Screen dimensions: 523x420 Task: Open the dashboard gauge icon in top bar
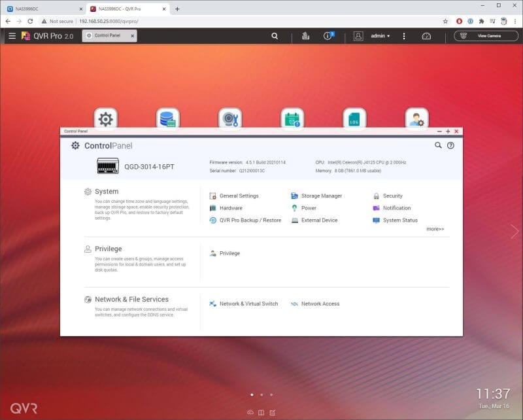tap(427, 36)
